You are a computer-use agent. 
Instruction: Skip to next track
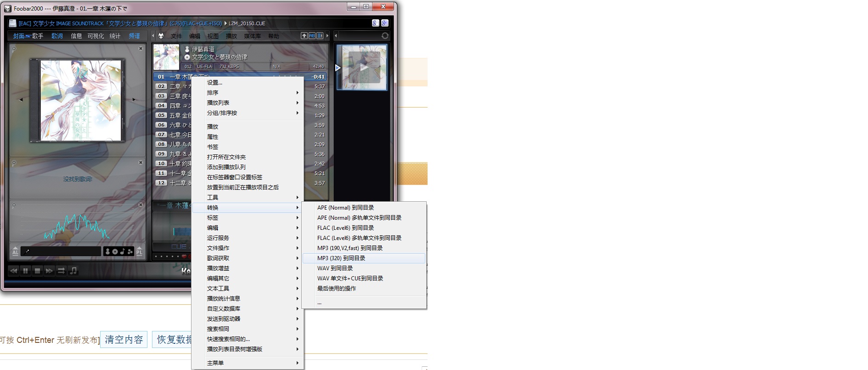(x=49, y=271)
